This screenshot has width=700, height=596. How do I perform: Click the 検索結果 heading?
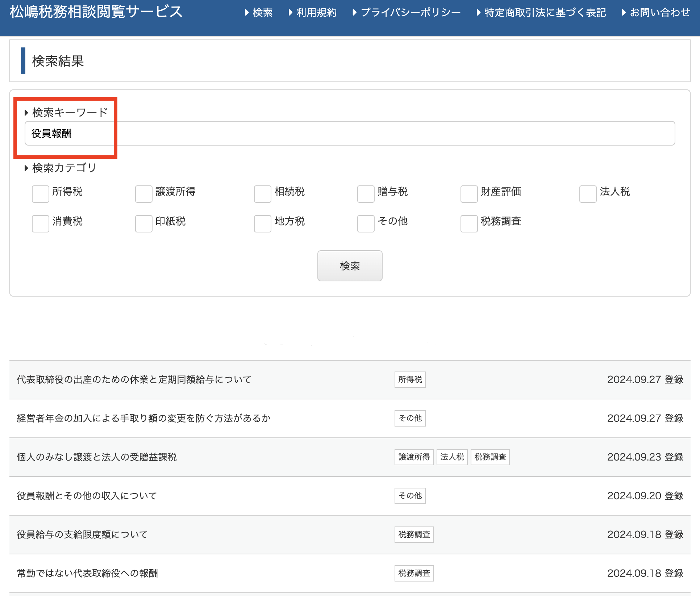coord(58,61)
